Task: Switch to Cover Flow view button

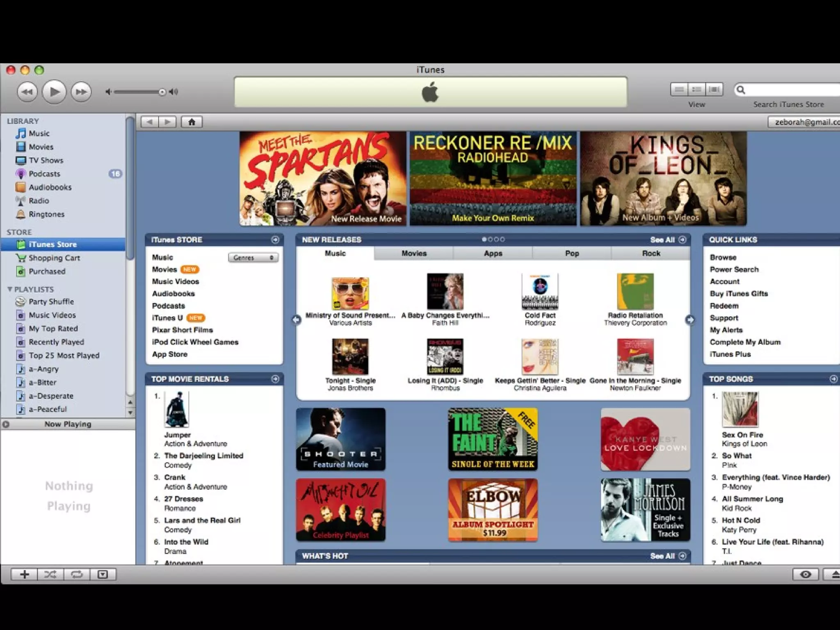Action: [714, 89]
